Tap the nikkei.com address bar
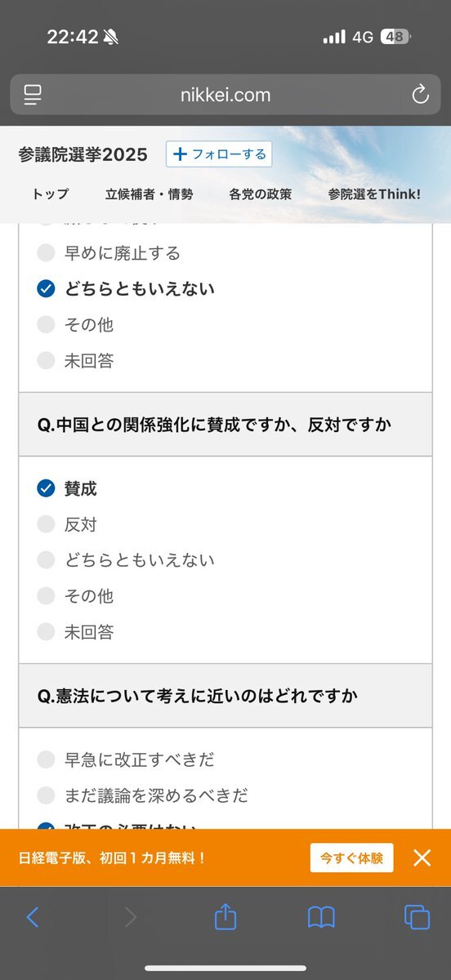451x980 pixels. 225,95
